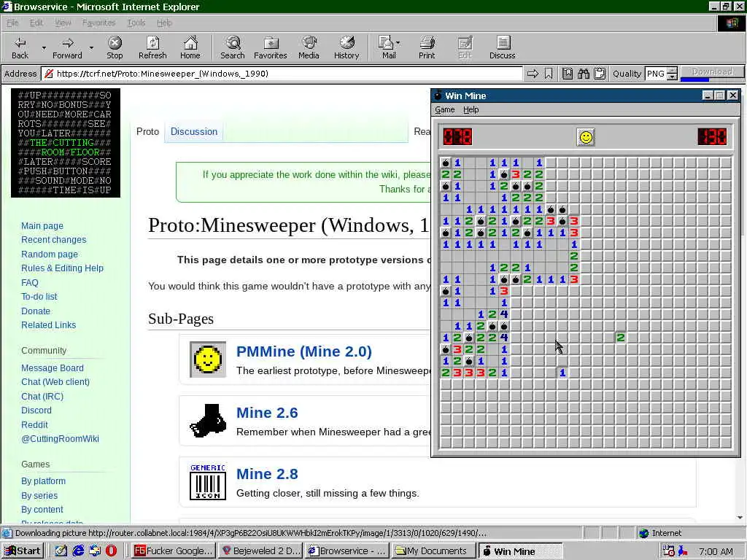Go to Home via the toolbar
This screenshot has width=747, height=560.
tap(190, 47)
